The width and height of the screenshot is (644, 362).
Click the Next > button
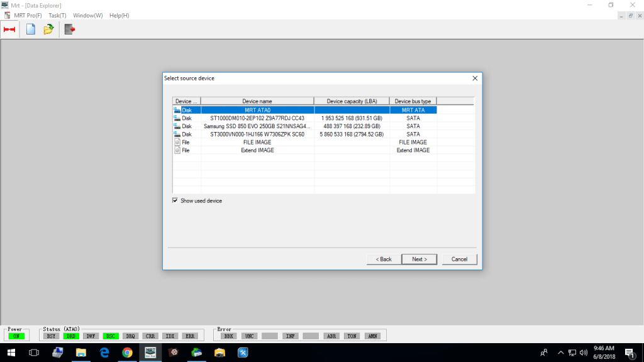pos(419,259)
